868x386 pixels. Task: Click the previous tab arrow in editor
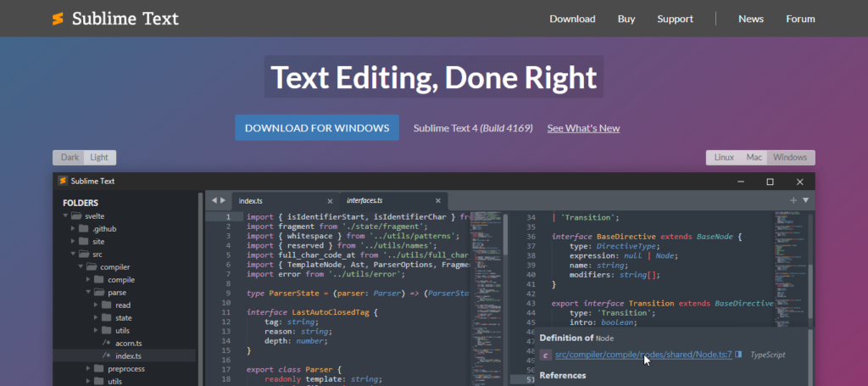(x=213, y=201)
